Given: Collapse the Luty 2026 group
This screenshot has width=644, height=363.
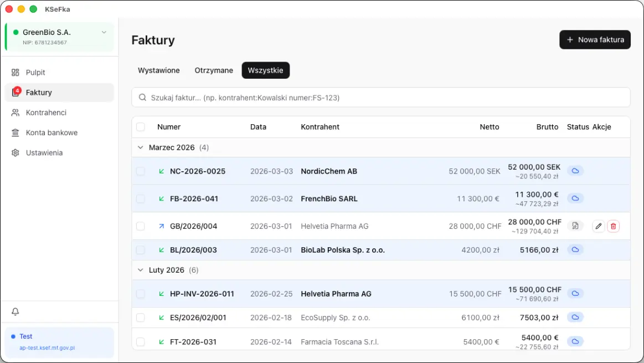Looking at the screenshot, I should click(140, 270).
